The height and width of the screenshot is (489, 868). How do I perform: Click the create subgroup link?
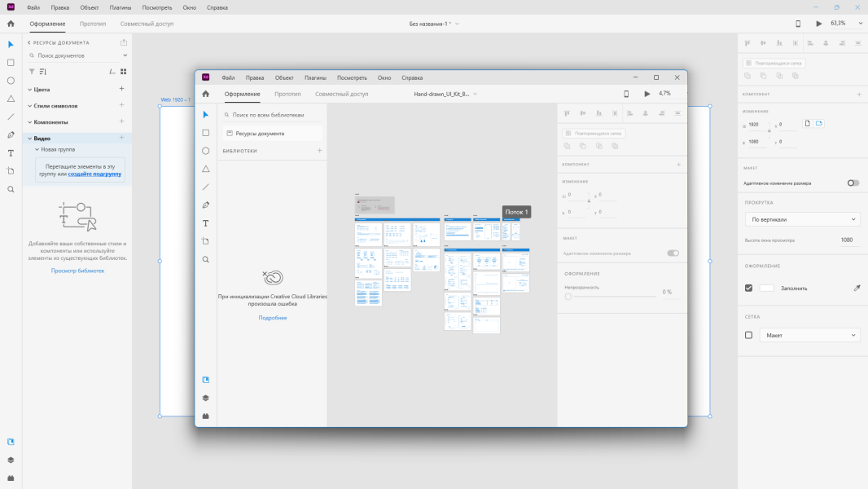coord(94,174)
